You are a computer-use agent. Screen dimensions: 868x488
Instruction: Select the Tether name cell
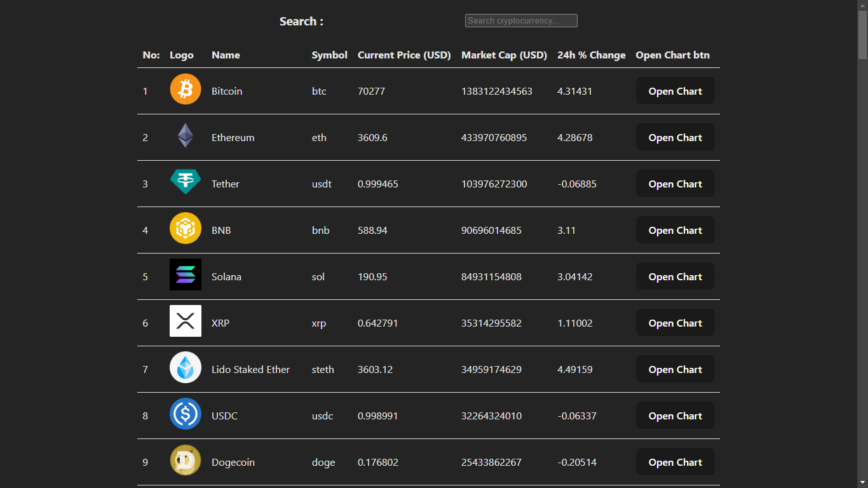[226, 184]
